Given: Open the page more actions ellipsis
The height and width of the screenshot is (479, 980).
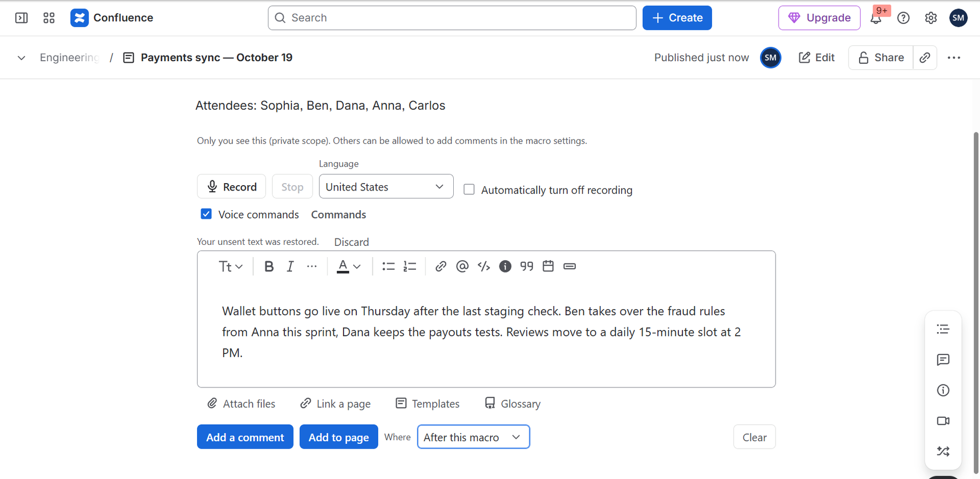Looking at the screenshot, I should click(x=954, y=57).
